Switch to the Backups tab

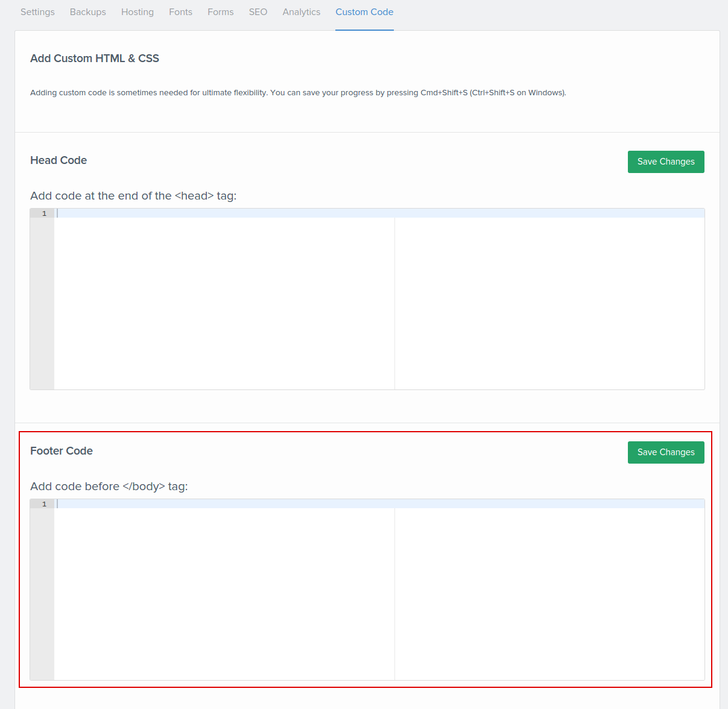tap(88, 12)
